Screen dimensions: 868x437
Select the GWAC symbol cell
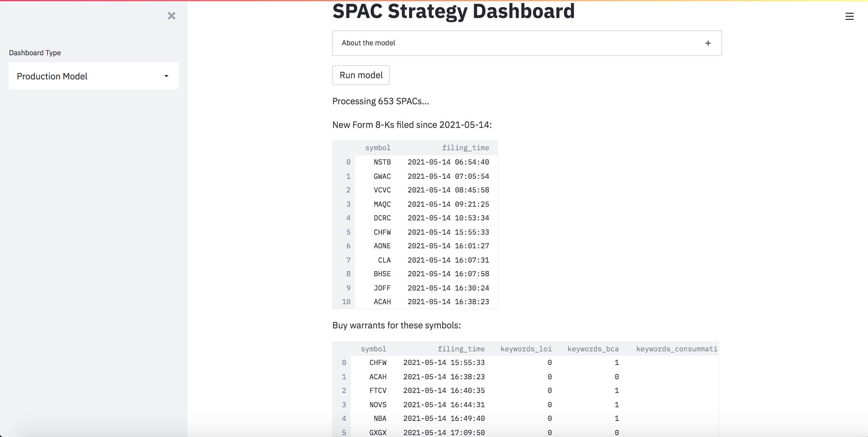382,176
